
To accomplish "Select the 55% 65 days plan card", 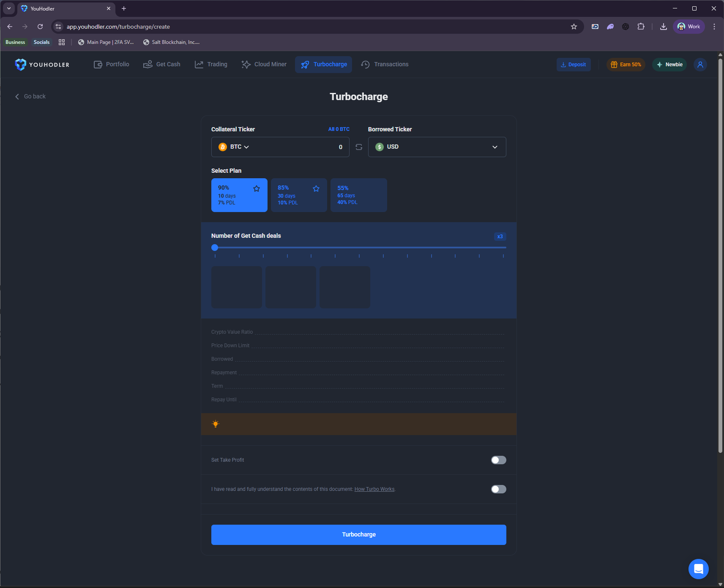I will tap(358, 195).
